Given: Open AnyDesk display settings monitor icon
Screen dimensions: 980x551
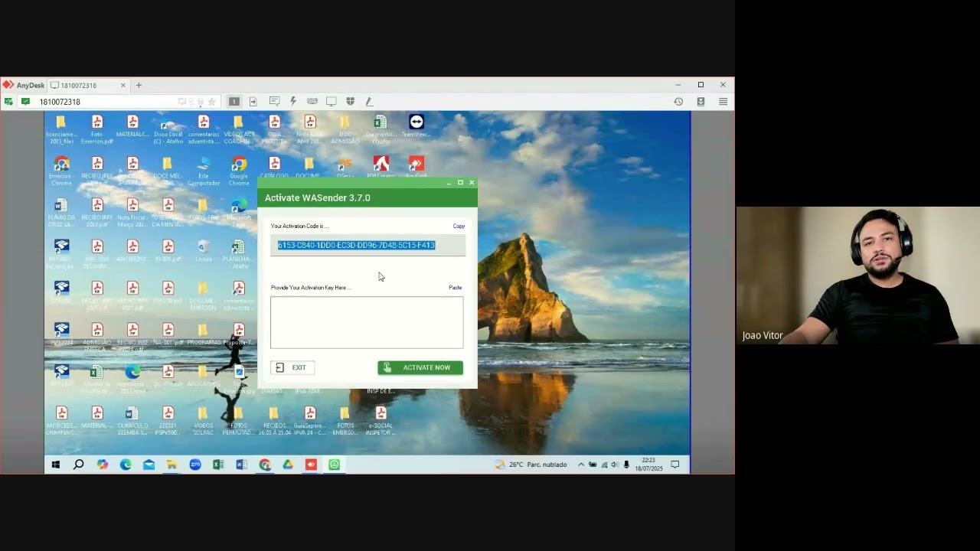Looking at the screenshot, I should tap(332, 102).
